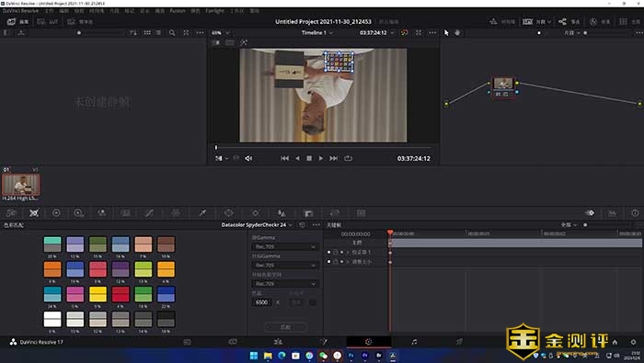Select the H.264 clip thumbnail

[21, 184]
